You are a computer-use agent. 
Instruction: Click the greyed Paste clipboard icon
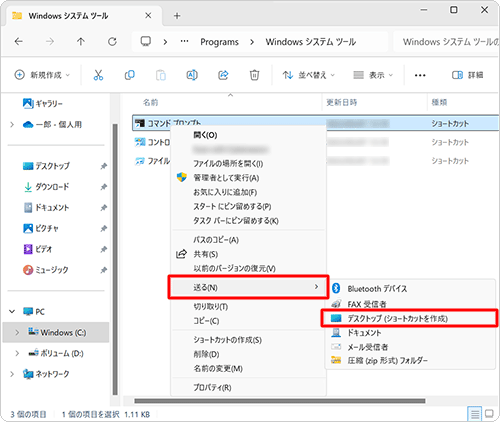coord(161,75)
